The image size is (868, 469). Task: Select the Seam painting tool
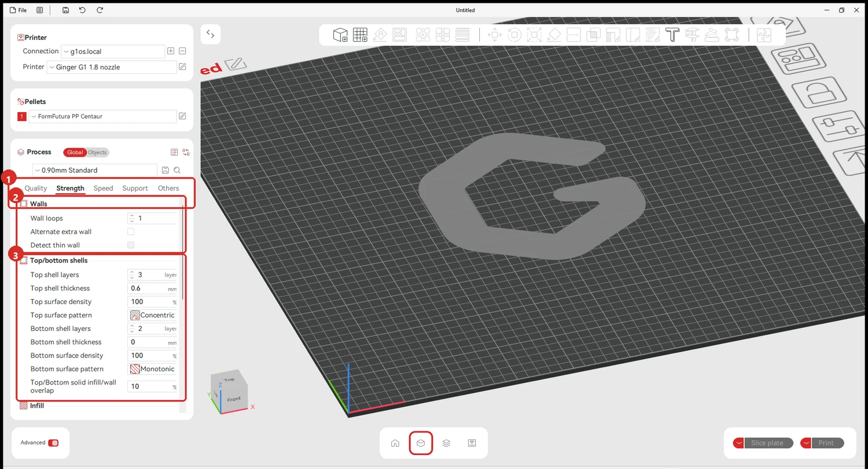[x=632, y=35]
